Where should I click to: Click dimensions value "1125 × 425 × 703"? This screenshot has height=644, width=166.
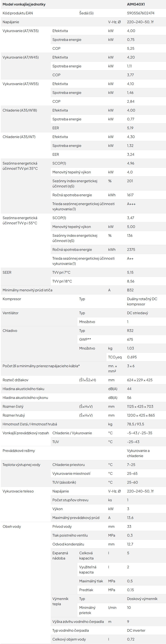pyautogui.click(x=140, y=407)
